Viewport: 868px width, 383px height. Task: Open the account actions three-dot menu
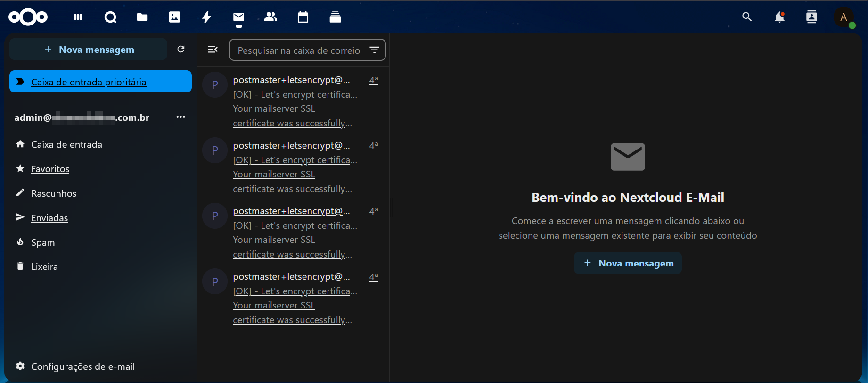(x=180, y=117)
